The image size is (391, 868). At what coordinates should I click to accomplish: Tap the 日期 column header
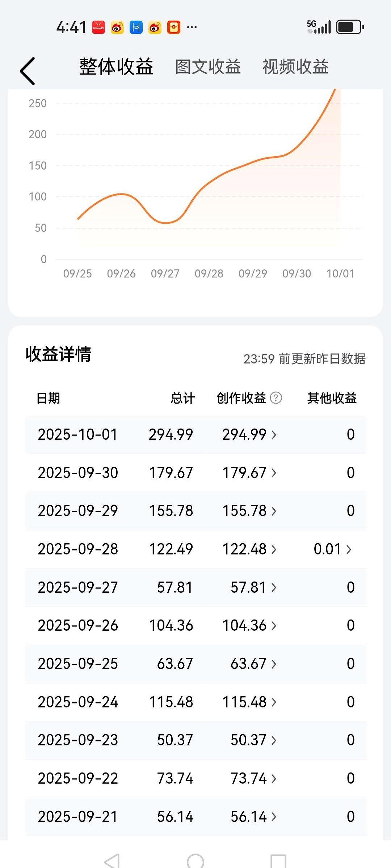point(48,398)
